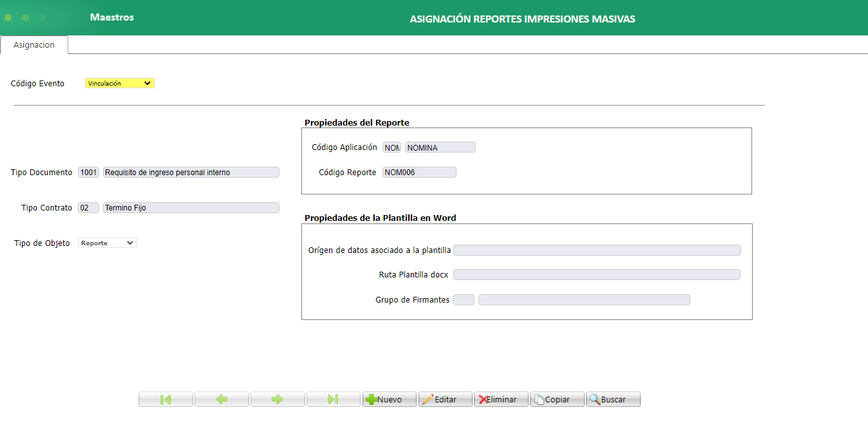Click the Código Reporte label
Viewport: 868px width, 423px height.
point(348,173)
